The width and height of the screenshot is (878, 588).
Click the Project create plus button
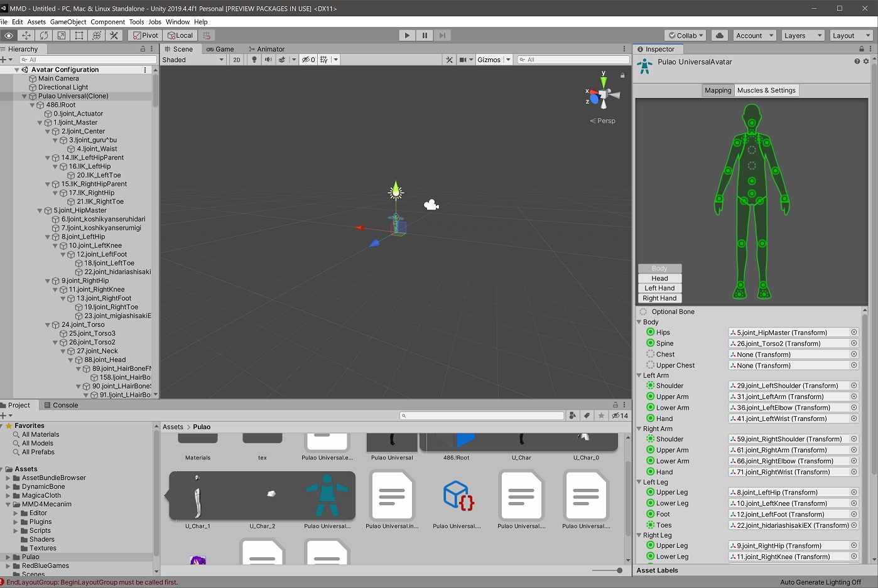[x=5, y=415]
